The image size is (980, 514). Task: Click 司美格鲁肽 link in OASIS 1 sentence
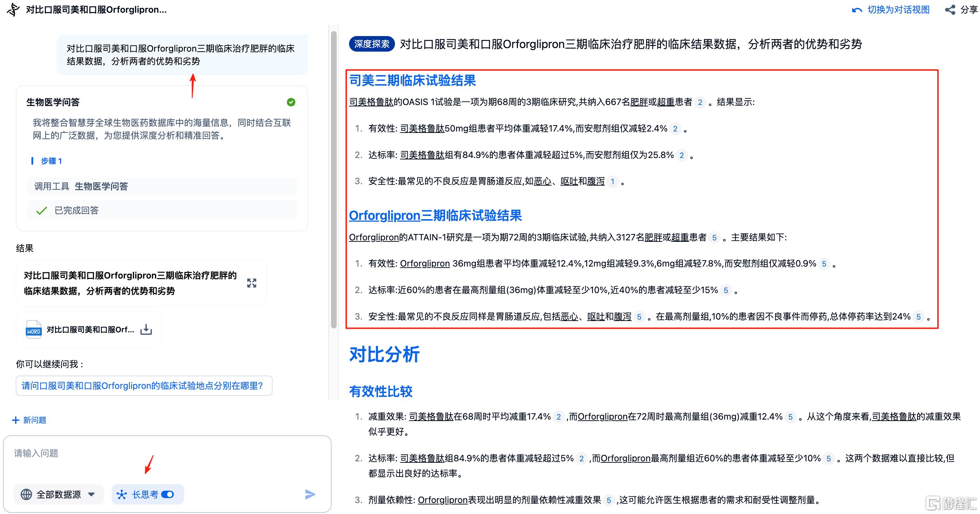(371, 102)
